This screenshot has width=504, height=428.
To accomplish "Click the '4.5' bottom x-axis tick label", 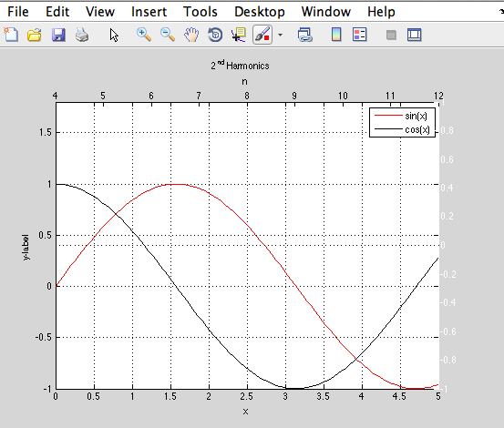I will 399,396.
